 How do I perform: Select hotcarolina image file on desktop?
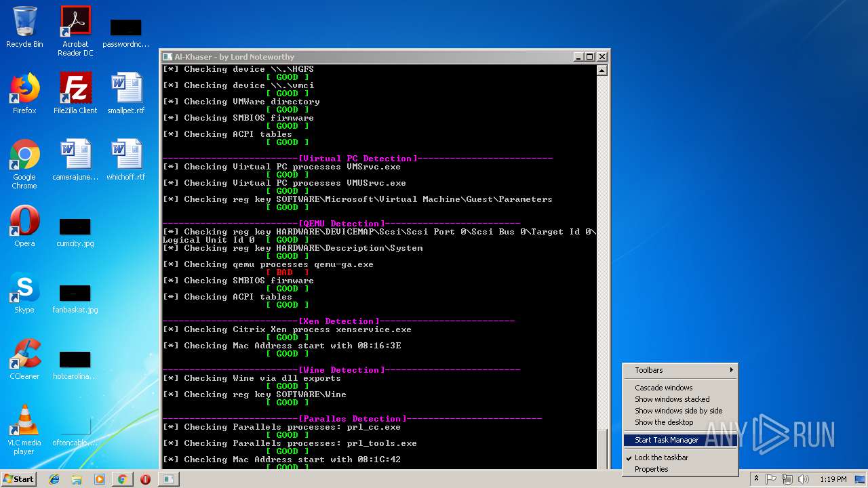point(75,365)
